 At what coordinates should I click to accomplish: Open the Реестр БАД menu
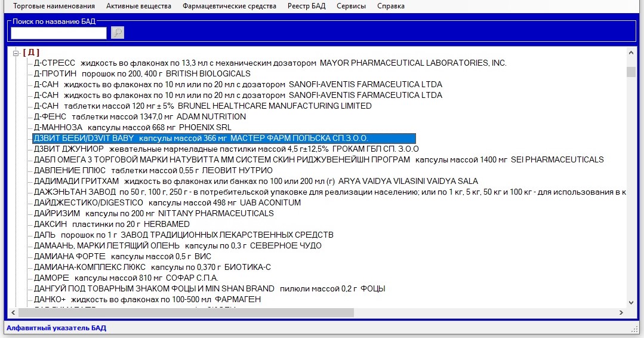point(306,6)
